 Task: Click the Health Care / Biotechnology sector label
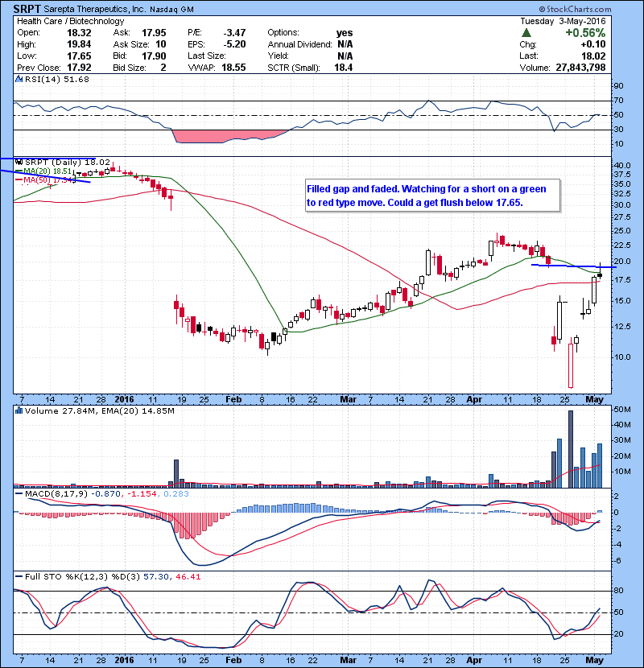70,21
